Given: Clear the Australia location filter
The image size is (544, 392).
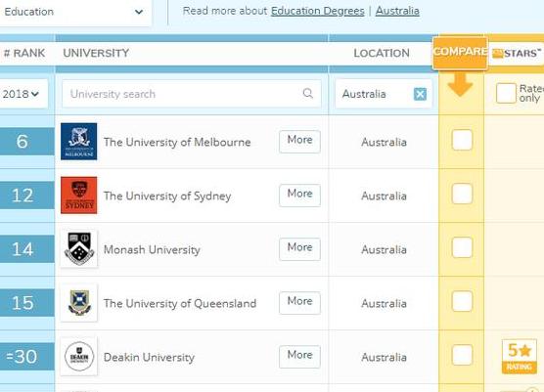Looking at the screenshot, I should click(x=420, y=94).
